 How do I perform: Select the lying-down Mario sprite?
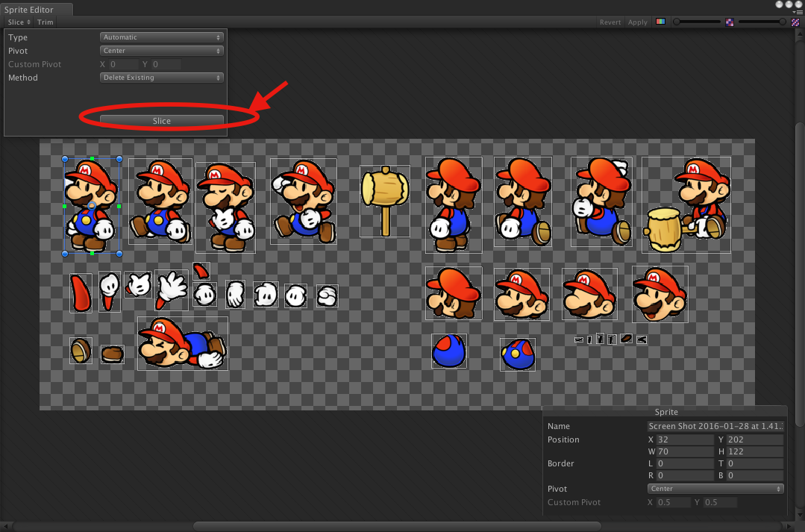tap(183, 343)
